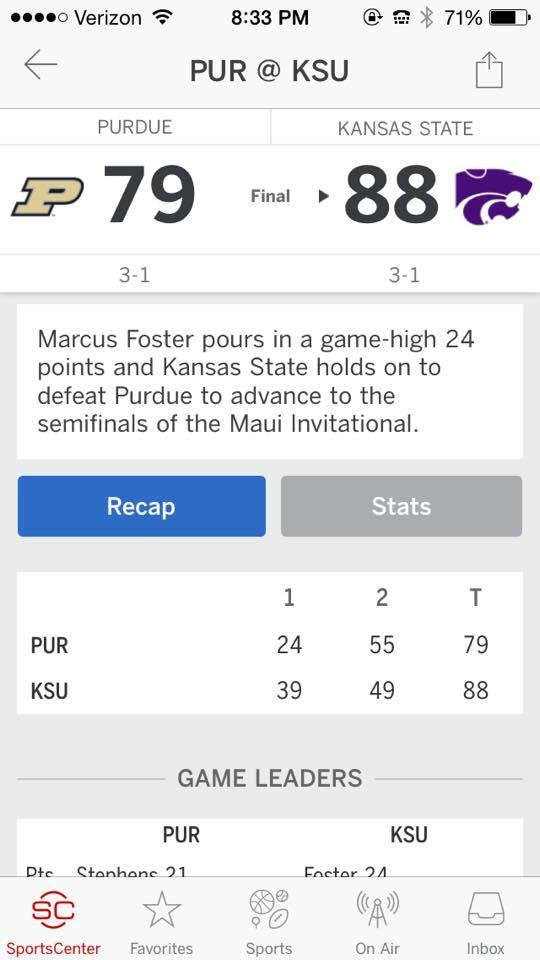Image resolution: width=540 pixels, height=960 pixels.
Task: Open the Favorites star icon
Action: click(162, 910)
